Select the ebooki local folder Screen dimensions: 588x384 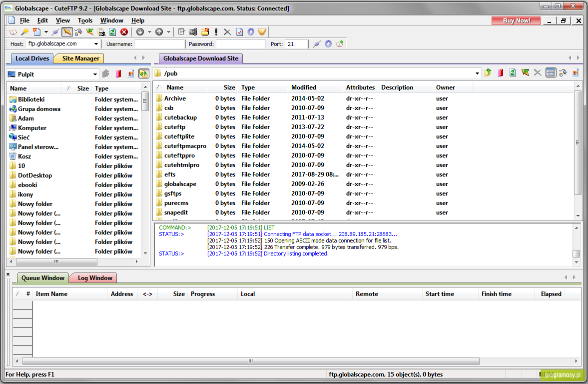point(27,185)
